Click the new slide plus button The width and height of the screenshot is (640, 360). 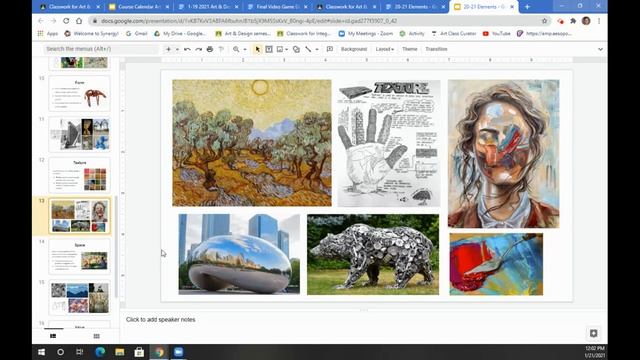(168, 49)
